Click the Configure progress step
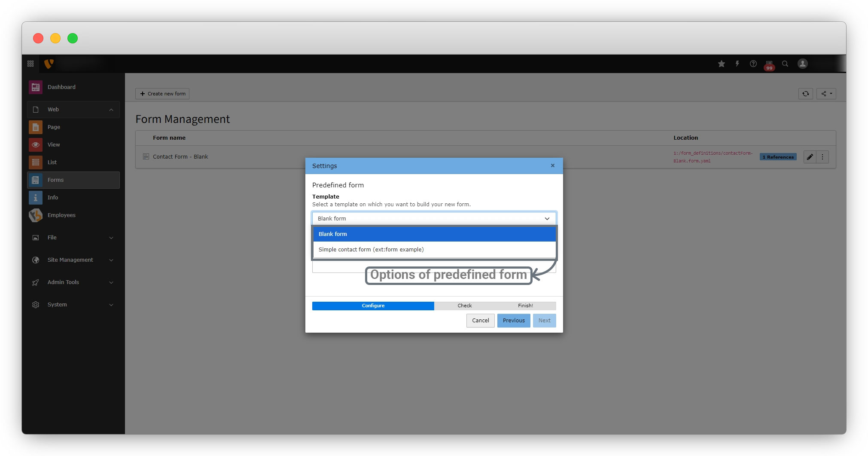The width and height of the screenshot is (868, 456). pyautogui.click(x=373, y=306)
